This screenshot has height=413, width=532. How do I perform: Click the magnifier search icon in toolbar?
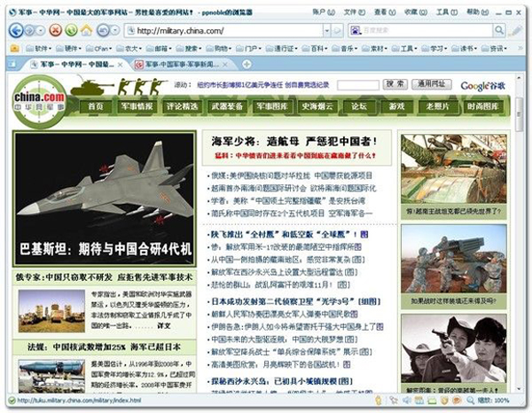tap(498, 30)
